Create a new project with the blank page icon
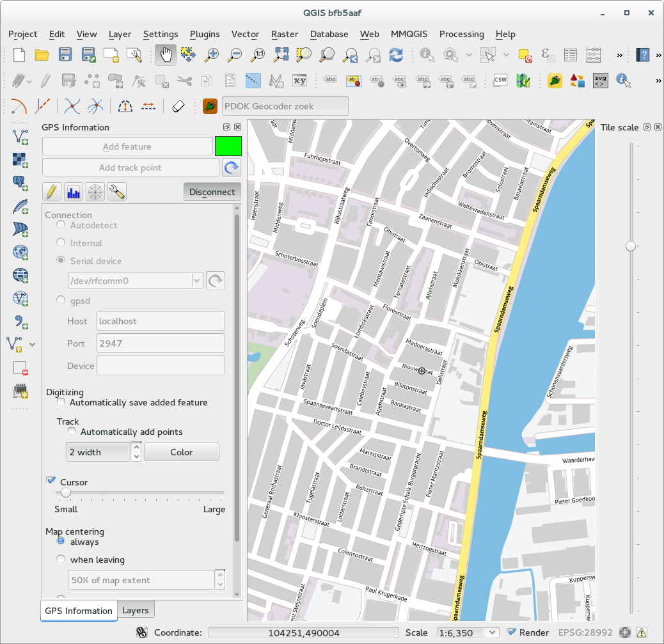Viewport: 664px width, 644px height. click(x=19, y=55)
